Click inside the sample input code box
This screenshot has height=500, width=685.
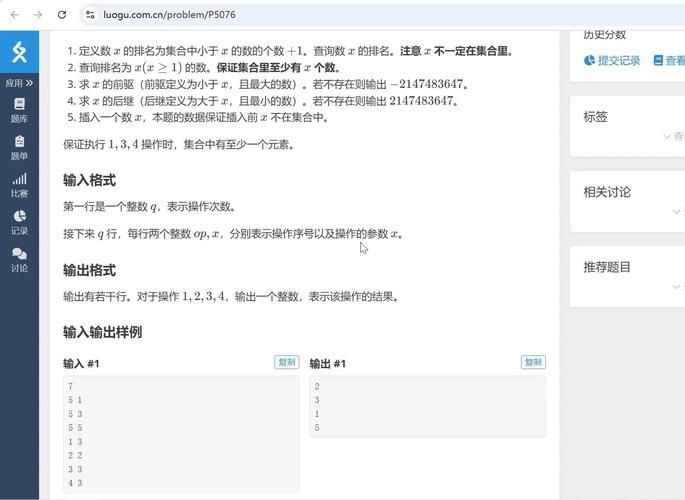(181, 434)
